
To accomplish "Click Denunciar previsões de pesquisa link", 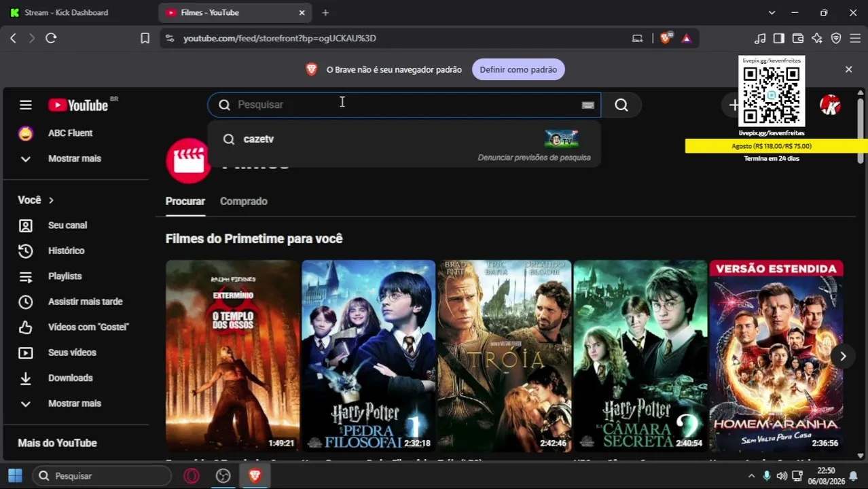I will click(534, 158).
